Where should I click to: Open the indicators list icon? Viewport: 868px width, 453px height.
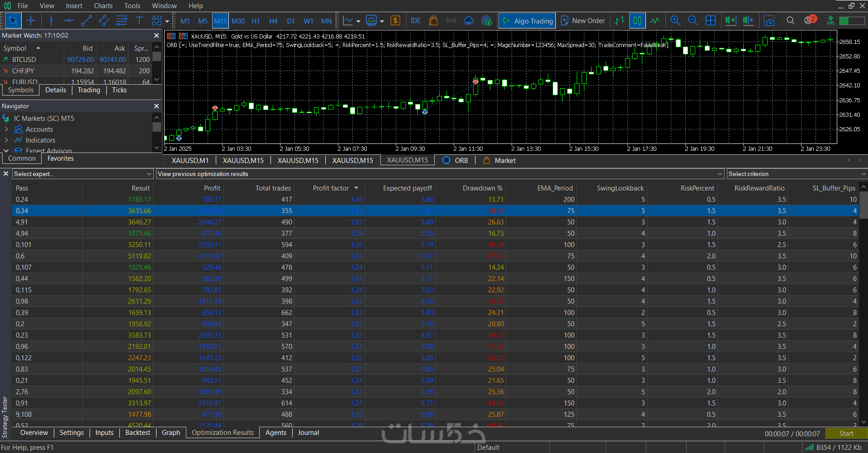coord(371,21)
